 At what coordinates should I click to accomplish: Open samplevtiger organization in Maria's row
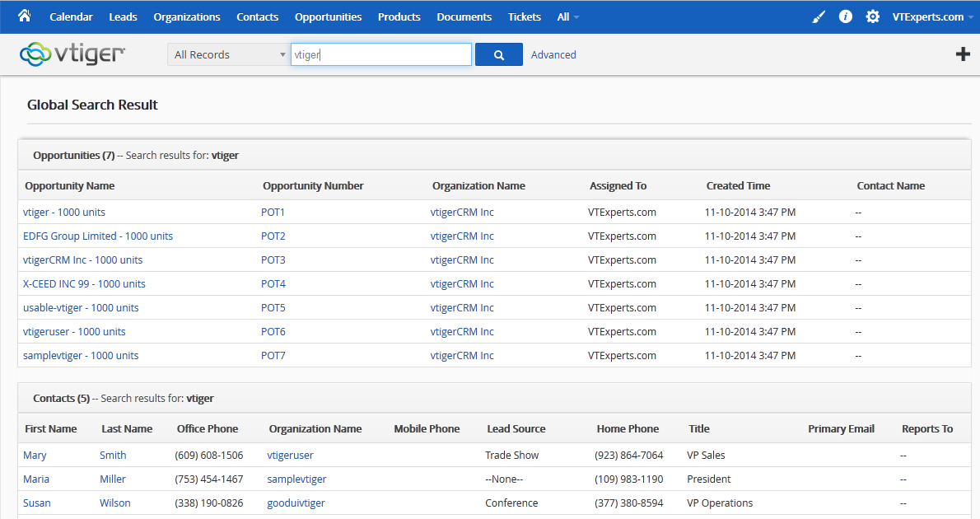pos(296,479)
